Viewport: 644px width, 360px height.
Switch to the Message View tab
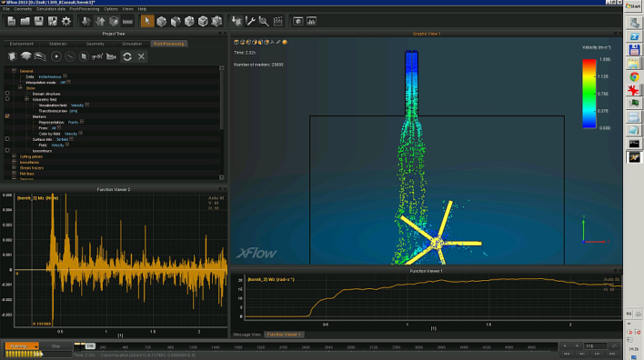[247, 335]
